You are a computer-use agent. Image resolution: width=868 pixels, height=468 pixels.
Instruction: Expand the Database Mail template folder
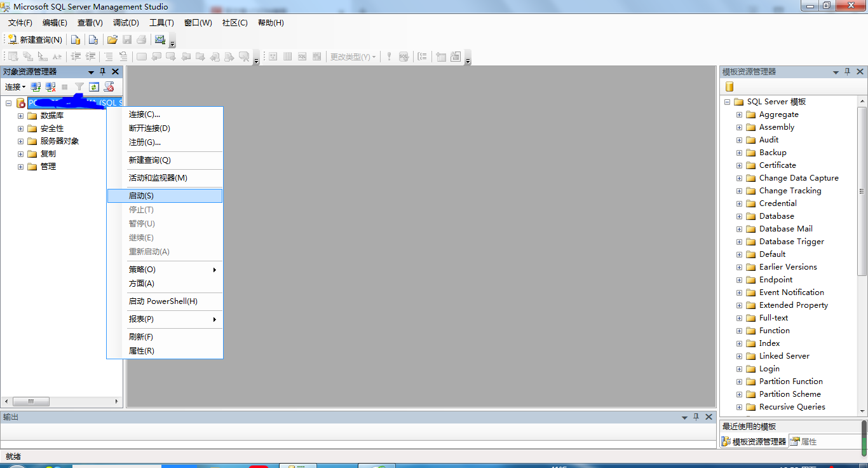point(739,229)
